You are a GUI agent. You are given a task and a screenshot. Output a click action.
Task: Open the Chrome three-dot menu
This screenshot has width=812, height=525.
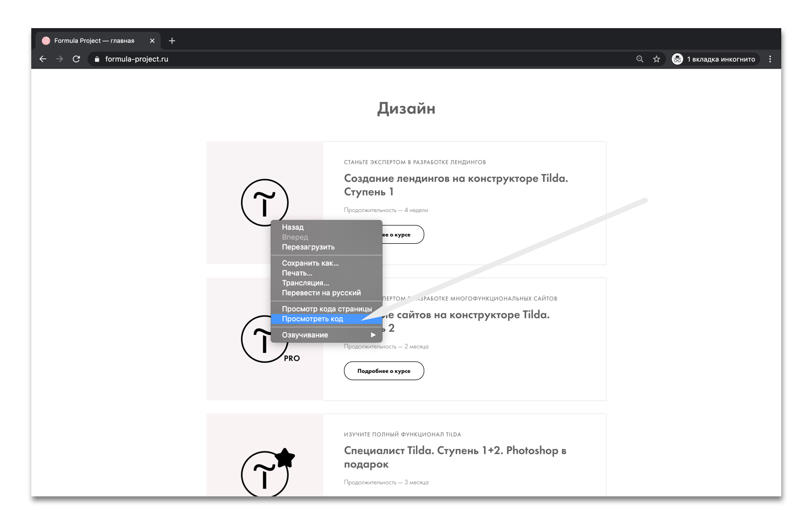tap(770, 59)
